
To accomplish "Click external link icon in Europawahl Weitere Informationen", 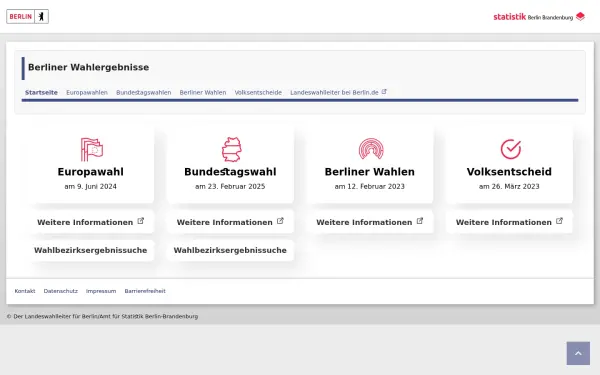I will coord(140,221).
